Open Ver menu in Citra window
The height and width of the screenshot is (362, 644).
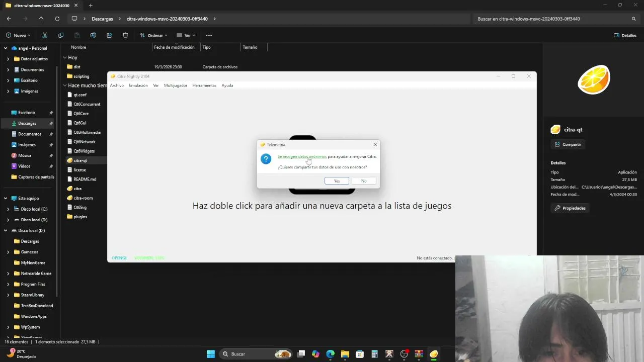pos(156,85)
